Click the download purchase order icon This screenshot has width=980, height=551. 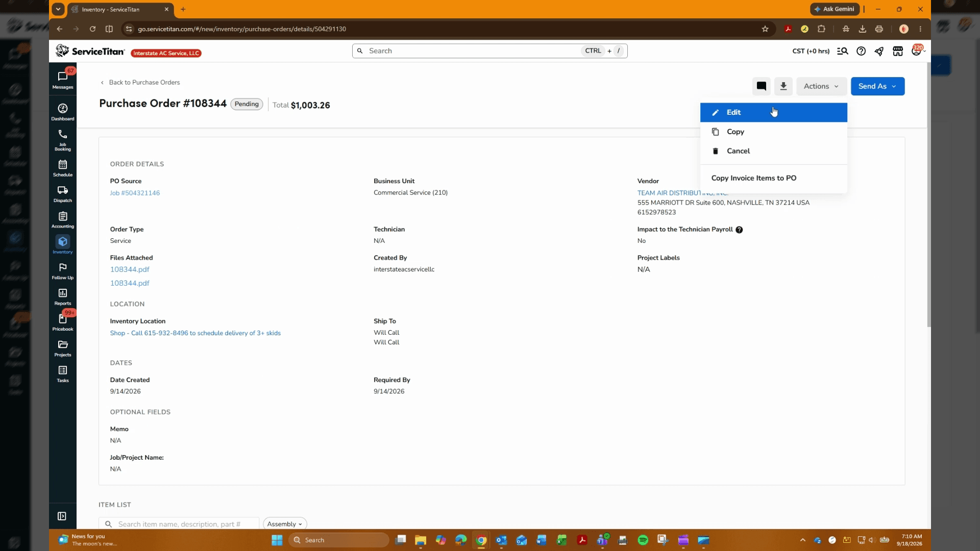(x=783, y=86)
